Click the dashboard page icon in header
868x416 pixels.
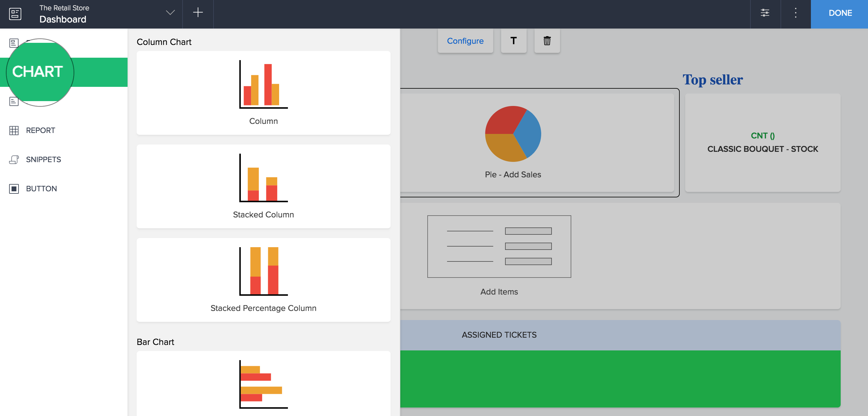15,14
